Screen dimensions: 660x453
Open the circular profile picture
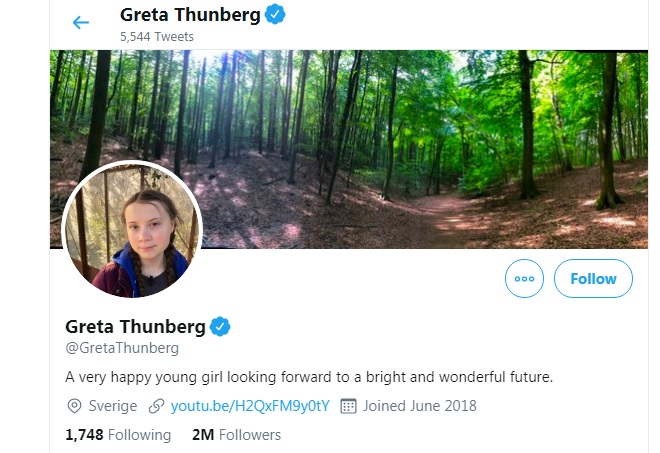click(133, 230)
